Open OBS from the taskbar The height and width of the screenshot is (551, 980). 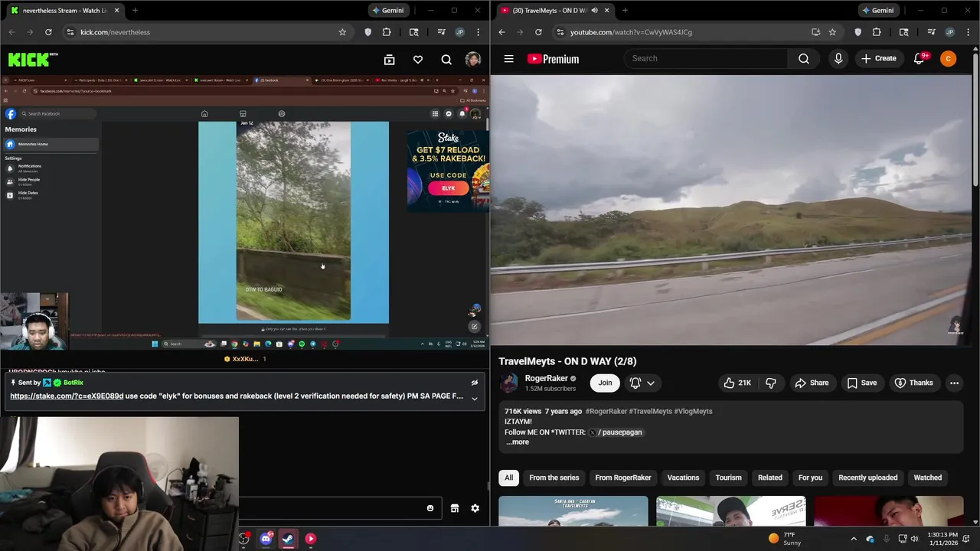pyautogui.click(x=243, y=539)
